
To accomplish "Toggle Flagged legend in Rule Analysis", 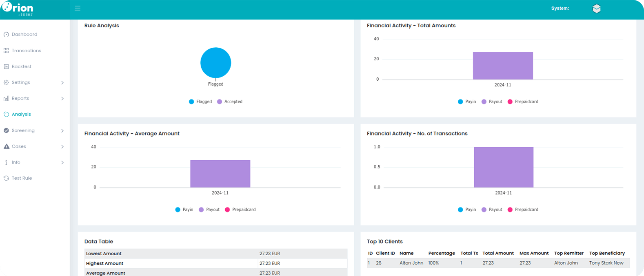I will (200, 102).
